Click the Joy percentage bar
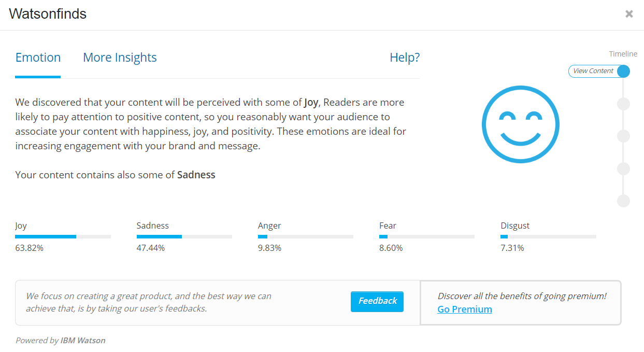Image resolution: width=644 pixels, height=352 pixels. pyautogui.click(x=63, y=236)
